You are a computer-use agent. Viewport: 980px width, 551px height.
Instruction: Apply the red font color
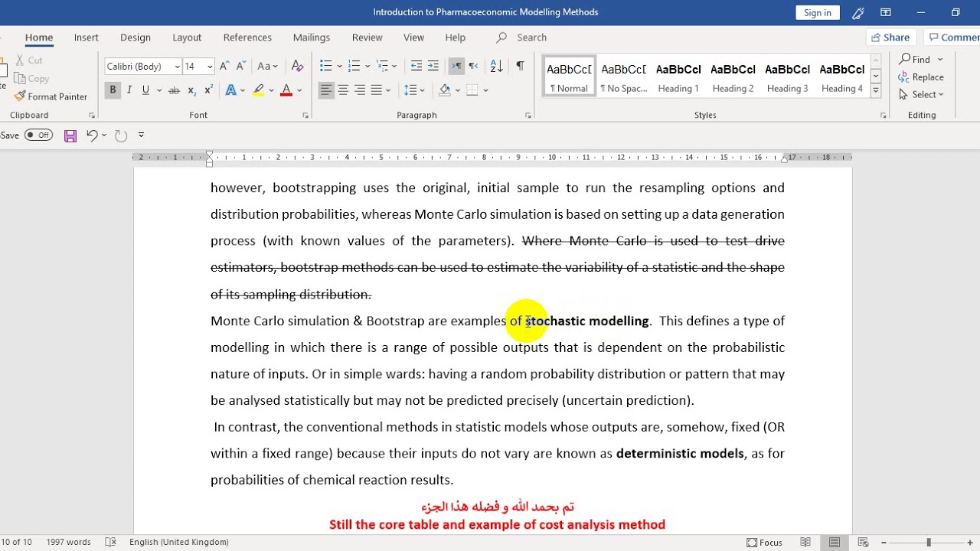point(286,90)
